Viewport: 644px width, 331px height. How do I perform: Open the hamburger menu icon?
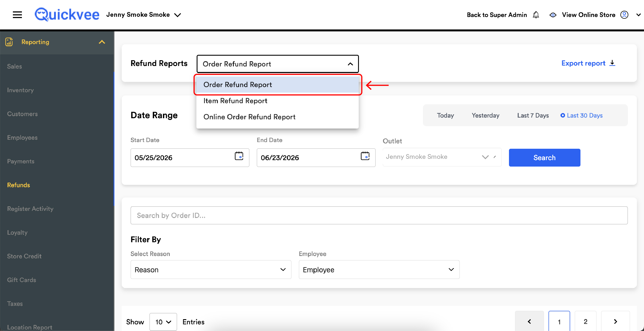[17, 15]
